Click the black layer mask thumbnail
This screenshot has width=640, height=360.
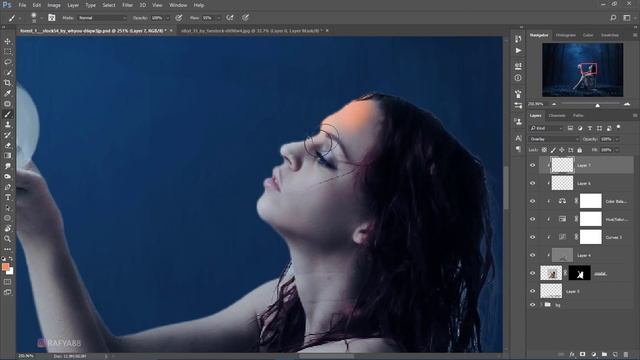point(580,273)
